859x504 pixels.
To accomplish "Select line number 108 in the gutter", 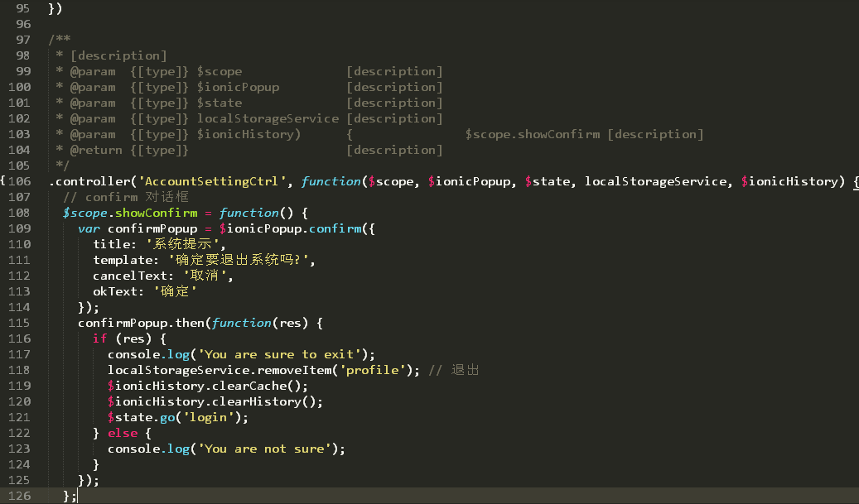I will point(19,213).
